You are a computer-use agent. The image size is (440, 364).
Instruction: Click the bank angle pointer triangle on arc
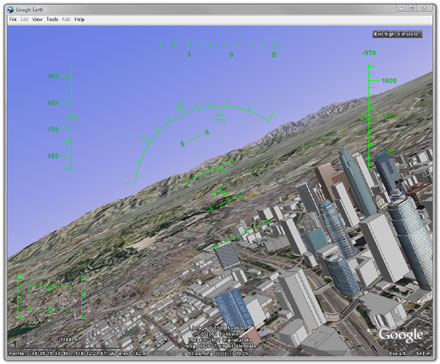tap(180, 107)
